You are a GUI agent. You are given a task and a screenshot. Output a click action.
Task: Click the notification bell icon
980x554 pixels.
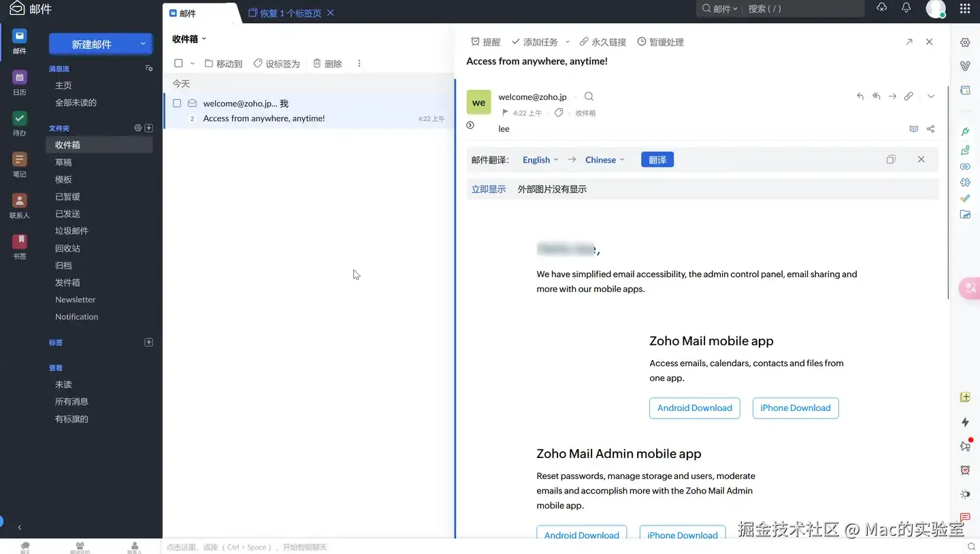pyautogui.click(x=906, y=7)
